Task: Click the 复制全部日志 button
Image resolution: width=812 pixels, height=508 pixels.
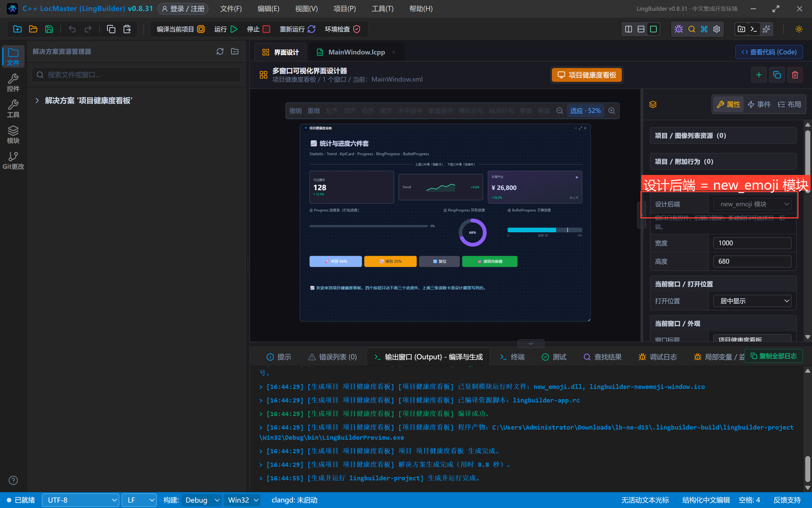Action: pyautogui.click(x=773, y=356)
